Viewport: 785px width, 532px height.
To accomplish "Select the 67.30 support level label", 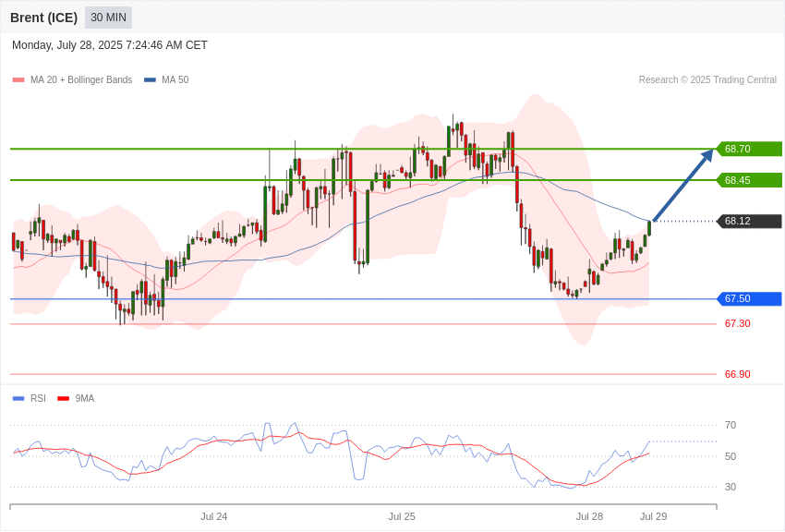I will click(738, 324).
